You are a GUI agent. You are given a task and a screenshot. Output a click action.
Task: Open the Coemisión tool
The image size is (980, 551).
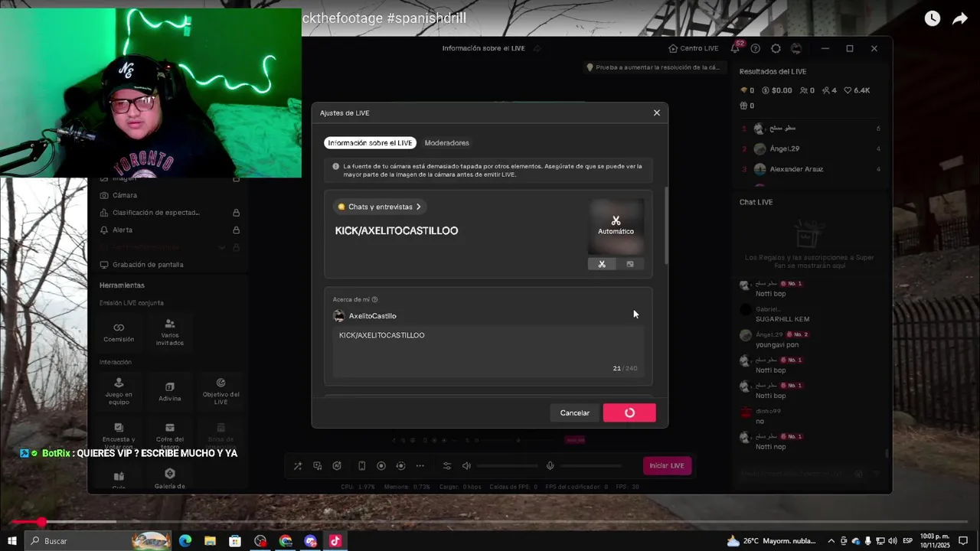[119, 331]
